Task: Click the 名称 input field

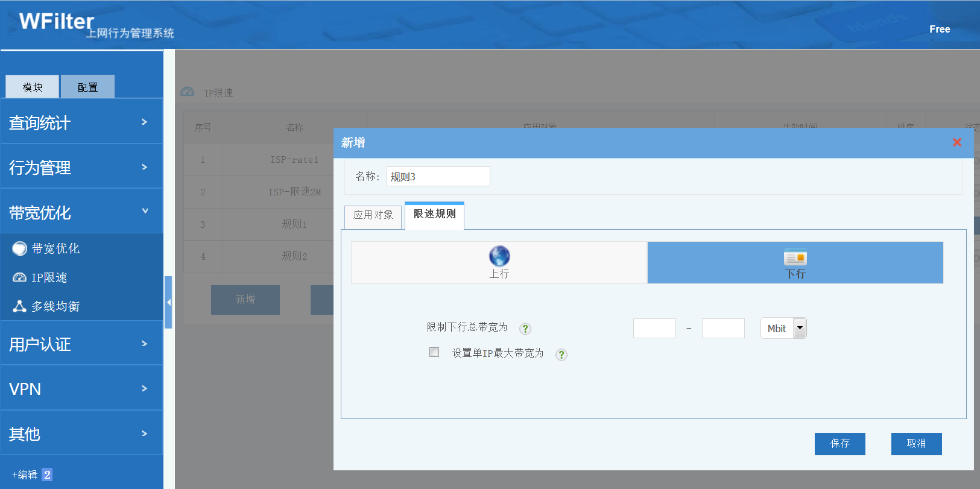Action: point(438,177)
